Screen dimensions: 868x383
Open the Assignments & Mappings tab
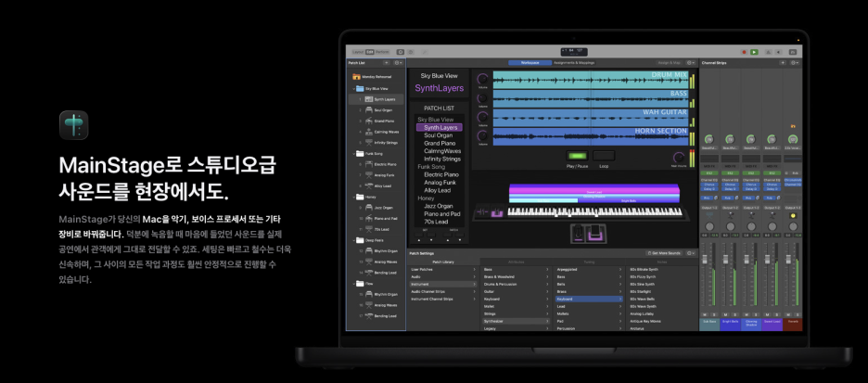tap(574, 63)
